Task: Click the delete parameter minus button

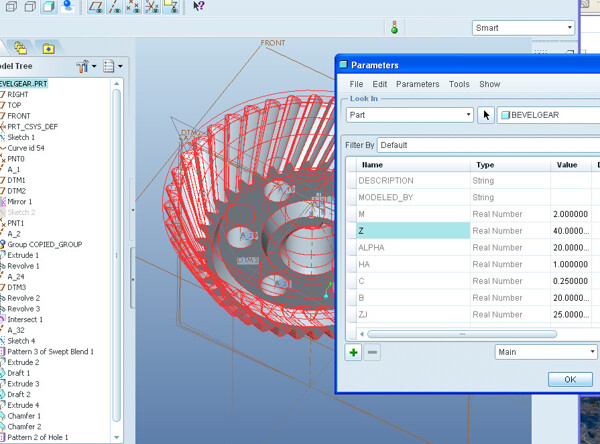Action: [x=372, y=352]
